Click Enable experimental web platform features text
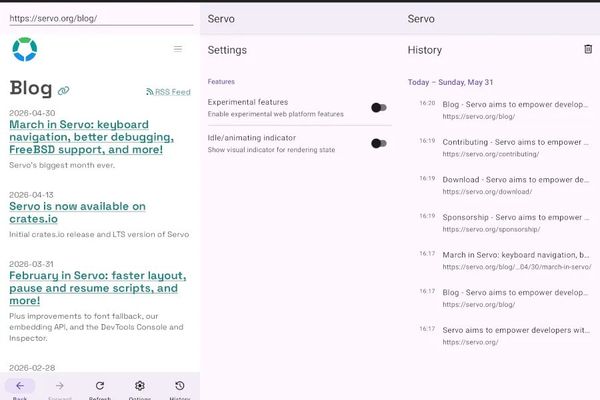This screenshot has width=600, height=400. point(276,114)
